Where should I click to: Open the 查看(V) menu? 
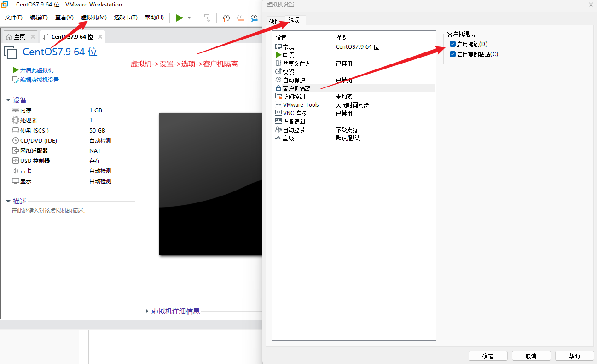64,17
